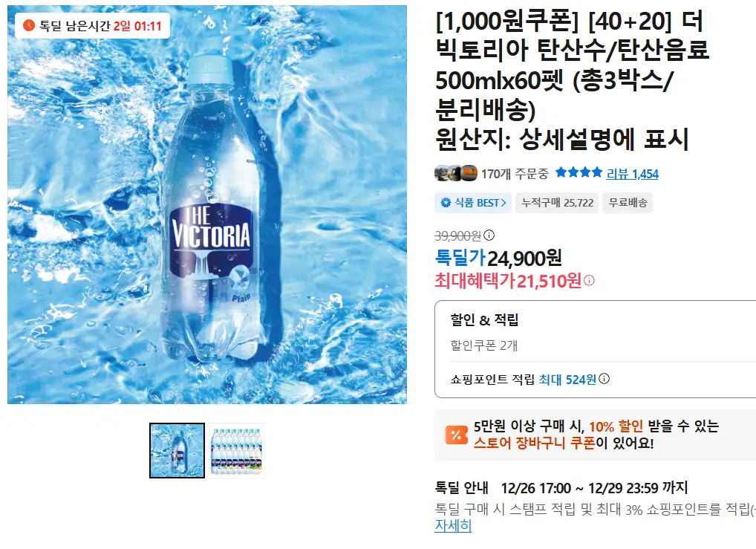Click info icon next to 최대혜택가 21,510원
This screenshot has width=756, height=549.
589,280
